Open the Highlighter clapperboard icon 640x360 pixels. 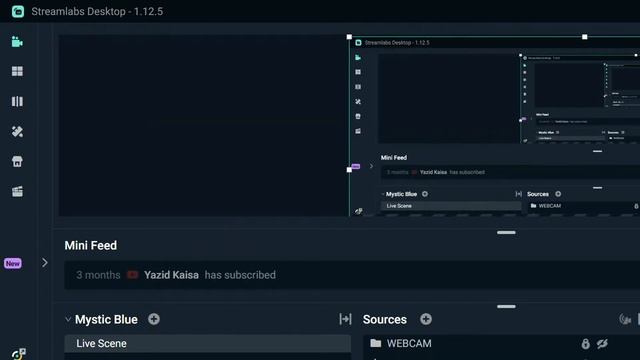pos(17,191)
